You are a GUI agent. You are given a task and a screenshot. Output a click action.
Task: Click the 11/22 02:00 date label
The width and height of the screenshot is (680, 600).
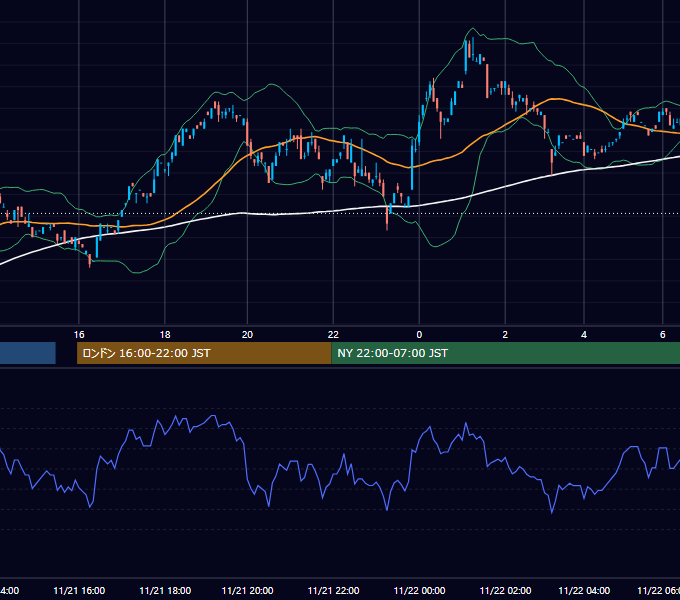coord(505,591)
